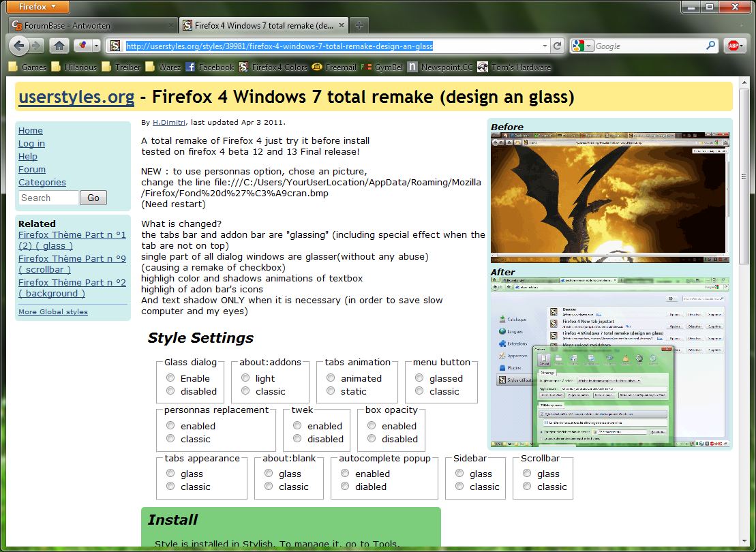The width and height of the screenshot is (756, 552).
Task: Open related link Firefox Thème Part n°2 background
Action: click(x=72, y=288)
